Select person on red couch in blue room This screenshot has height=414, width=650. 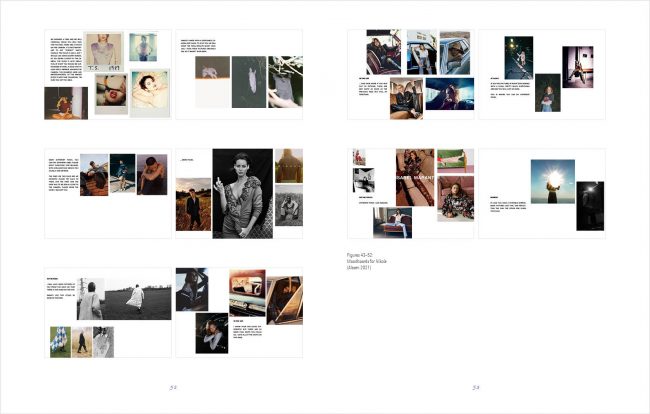(x=393, y=223)
